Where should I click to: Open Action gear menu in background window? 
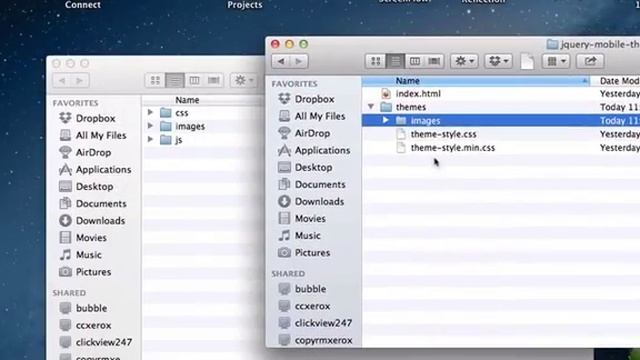pyautogui.click(x=244, y=80)
